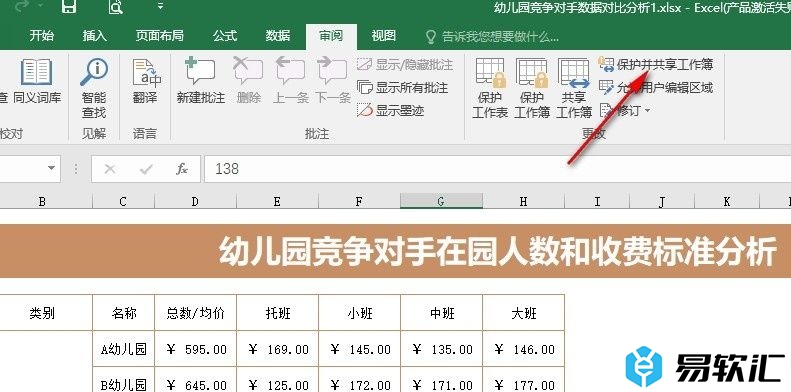
Task: Click the 大班 header cell
Action: 524,313
